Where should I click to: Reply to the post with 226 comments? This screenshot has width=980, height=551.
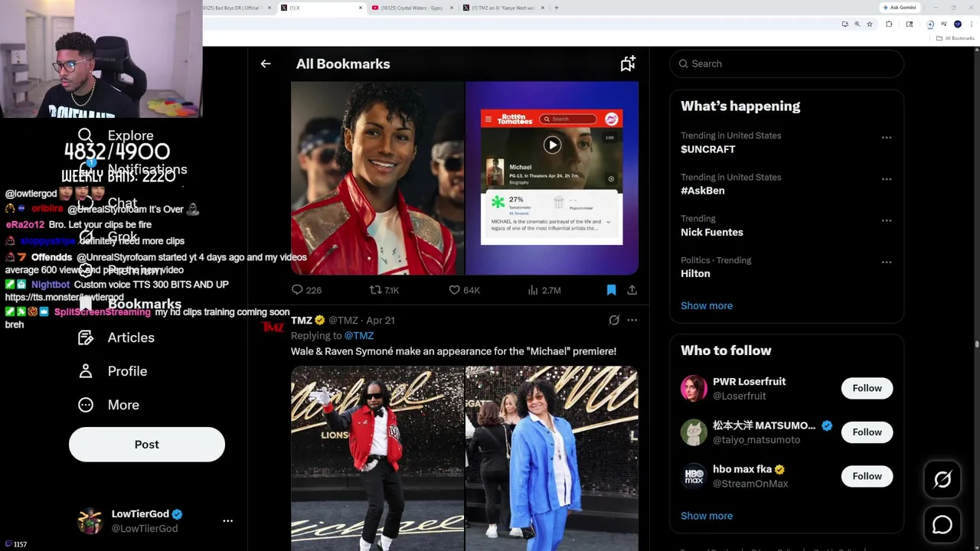[305, 290]
